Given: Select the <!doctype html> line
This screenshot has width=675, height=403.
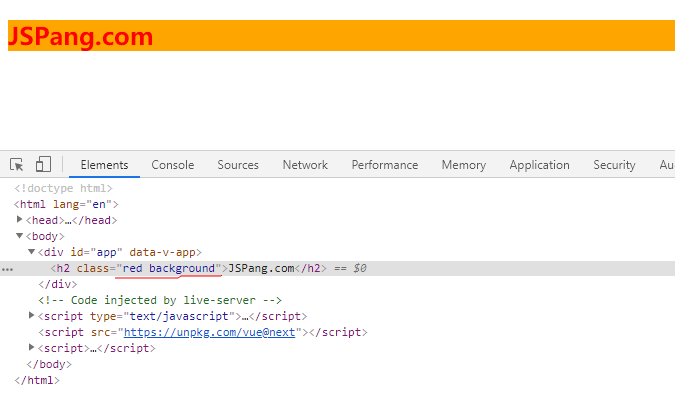Looking at the screenshot, I should pos(63,188).
